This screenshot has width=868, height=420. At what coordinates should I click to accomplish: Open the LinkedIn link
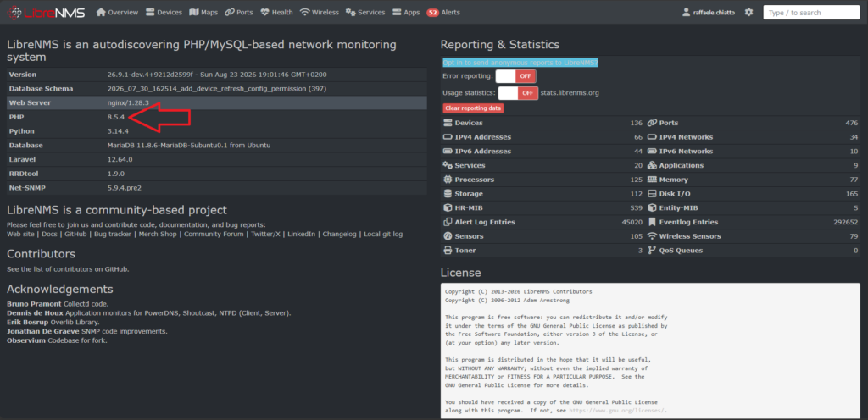pos(302,235)
